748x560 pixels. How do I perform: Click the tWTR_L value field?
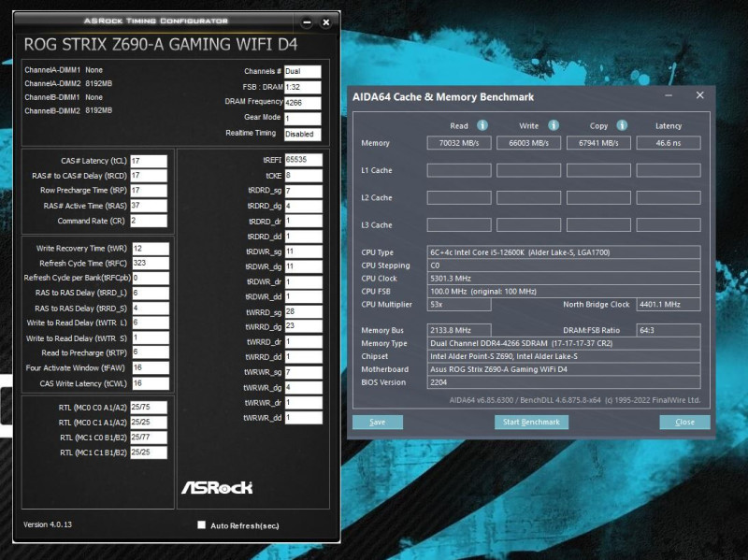[151, 323]
